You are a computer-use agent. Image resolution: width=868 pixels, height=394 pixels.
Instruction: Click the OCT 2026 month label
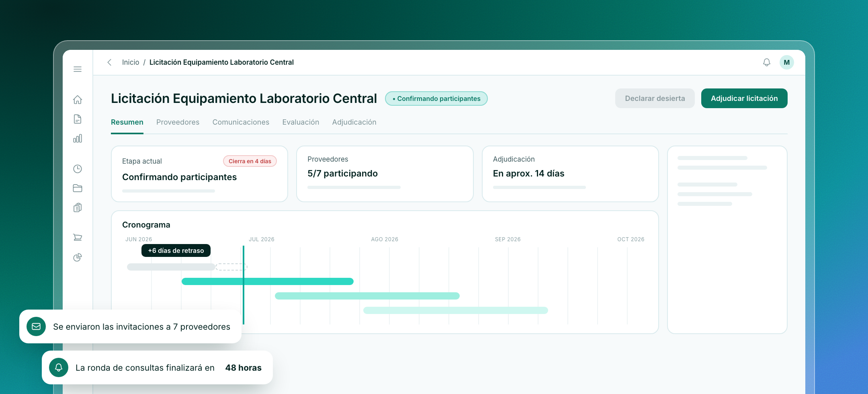(x=631, y=239)
